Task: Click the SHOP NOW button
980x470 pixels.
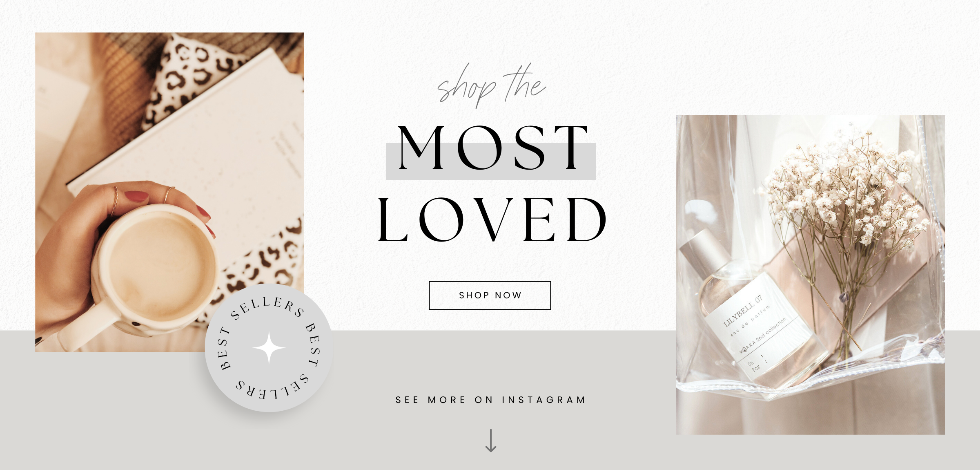Action: coord(490,295)
